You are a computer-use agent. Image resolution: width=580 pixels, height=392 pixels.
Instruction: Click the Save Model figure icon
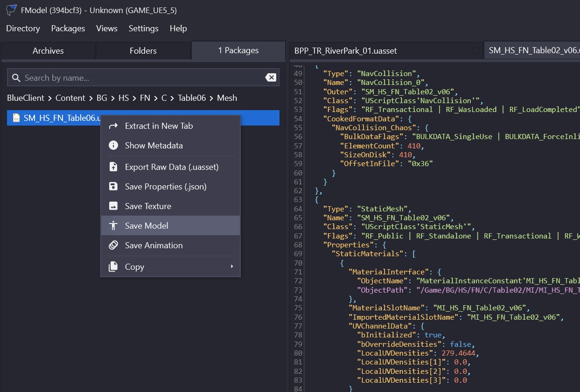point(113,226)
